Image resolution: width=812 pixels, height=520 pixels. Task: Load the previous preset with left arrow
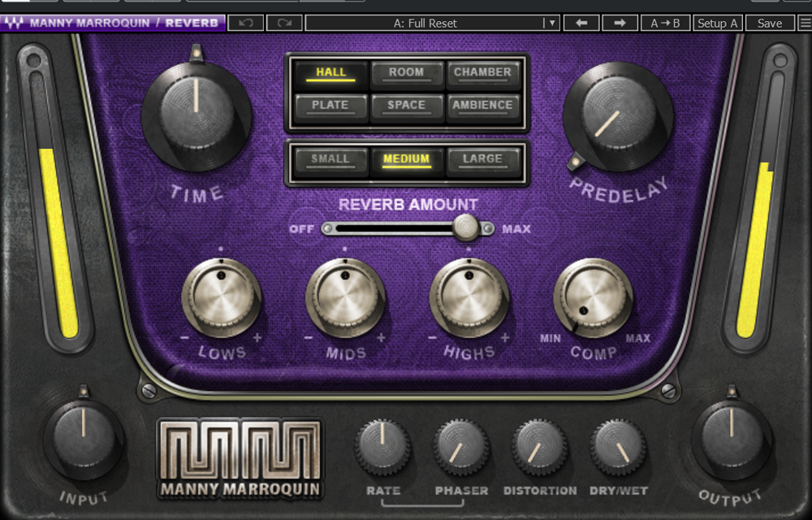(x=581, y=24)
